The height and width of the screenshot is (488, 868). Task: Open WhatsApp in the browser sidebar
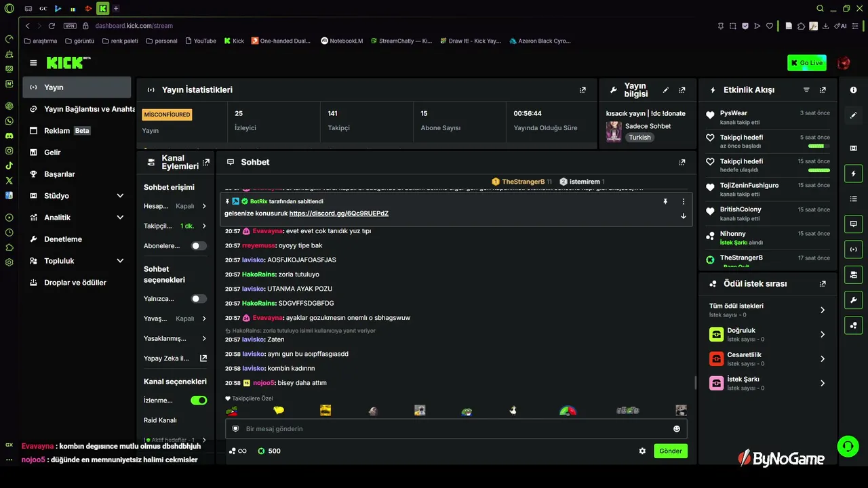point(9,121)
